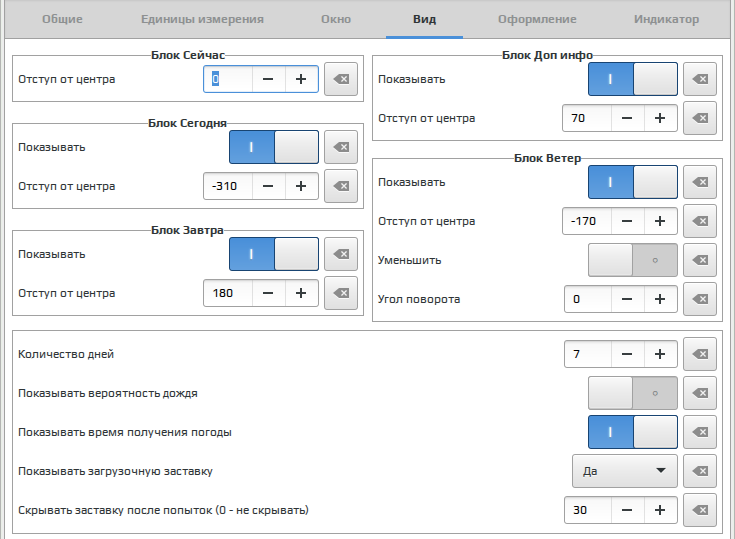Reset Показывать время получения погоды setting
The height and width of the screenshot is (539, 735).
(700, 432)
